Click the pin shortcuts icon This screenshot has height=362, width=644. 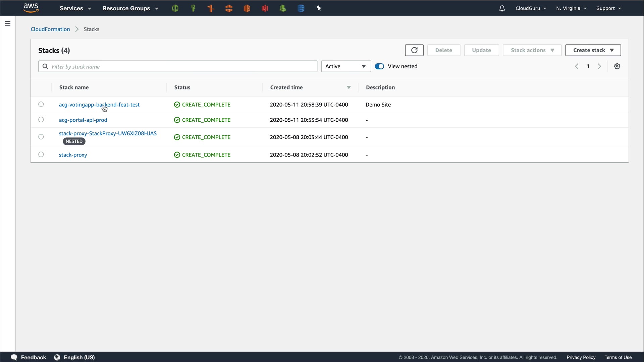click(x=319, y=8)
